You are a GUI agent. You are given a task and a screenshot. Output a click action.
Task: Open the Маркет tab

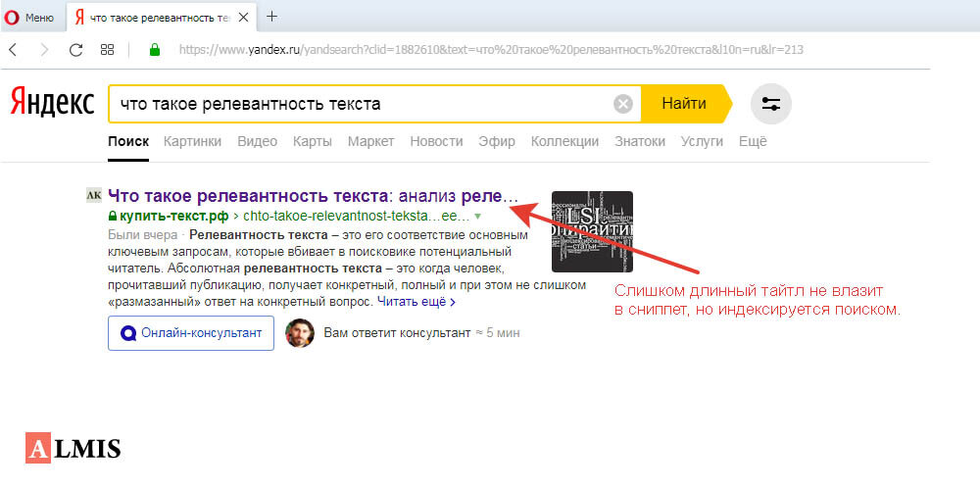[371, 142]
